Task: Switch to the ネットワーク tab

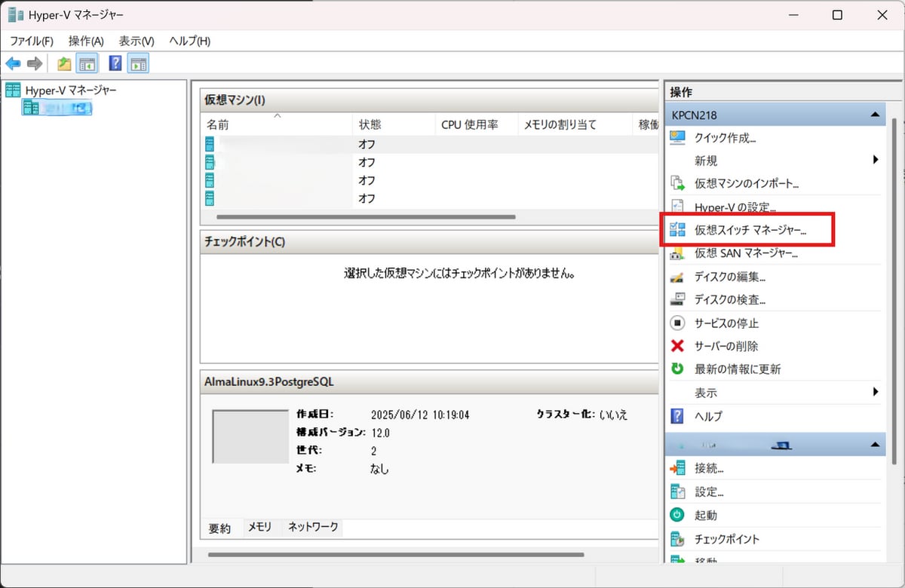Action: coord(313,528)
